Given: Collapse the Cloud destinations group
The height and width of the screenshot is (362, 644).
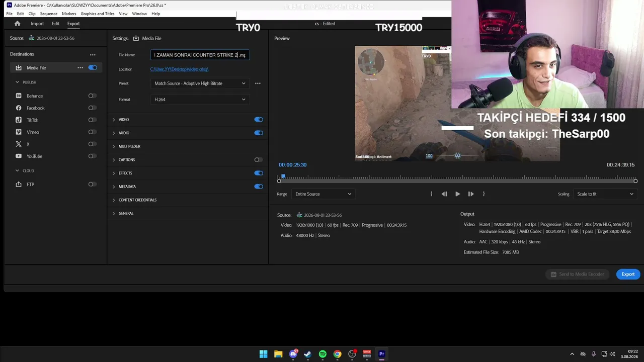Looking at the screenshot, I should tap(17, 170).
